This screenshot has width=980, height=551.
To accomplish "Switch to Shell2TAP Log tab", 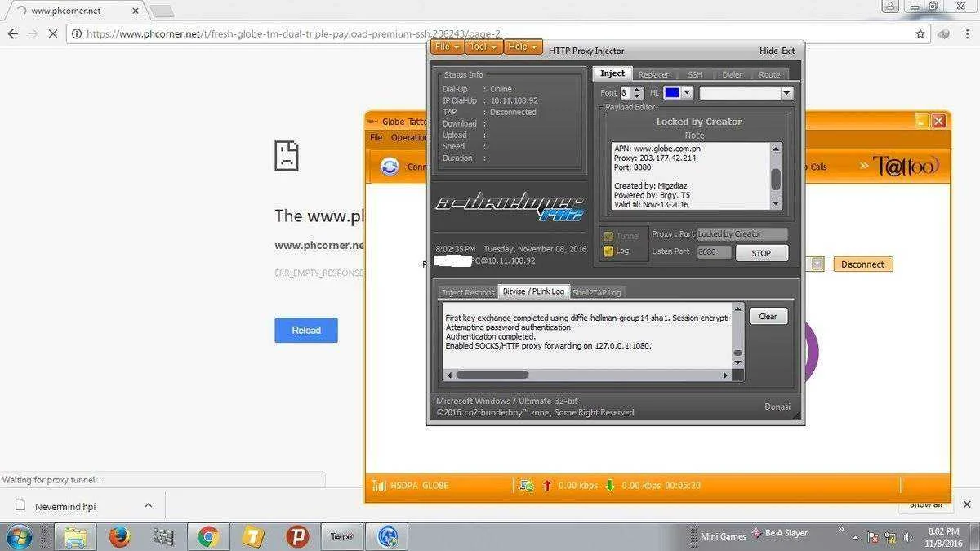I will pyautogui.click(x=596, y=292).
